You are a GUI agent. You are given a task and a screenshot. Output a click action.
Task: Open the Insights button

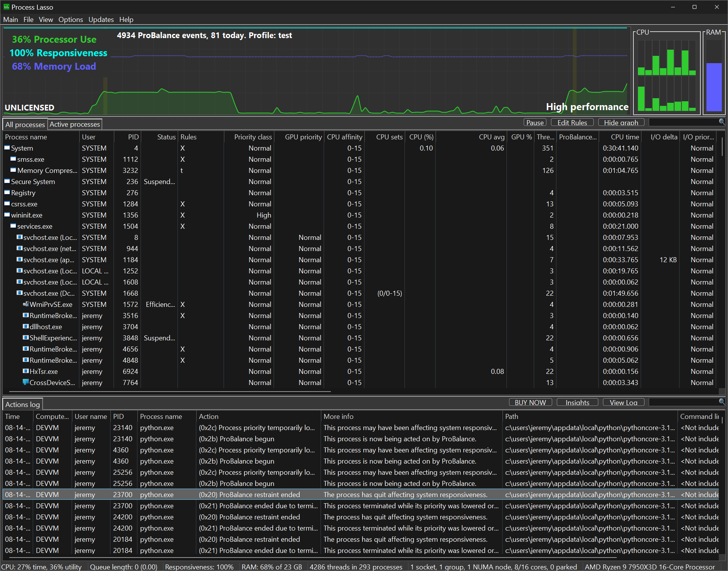[x=577, y=402]
